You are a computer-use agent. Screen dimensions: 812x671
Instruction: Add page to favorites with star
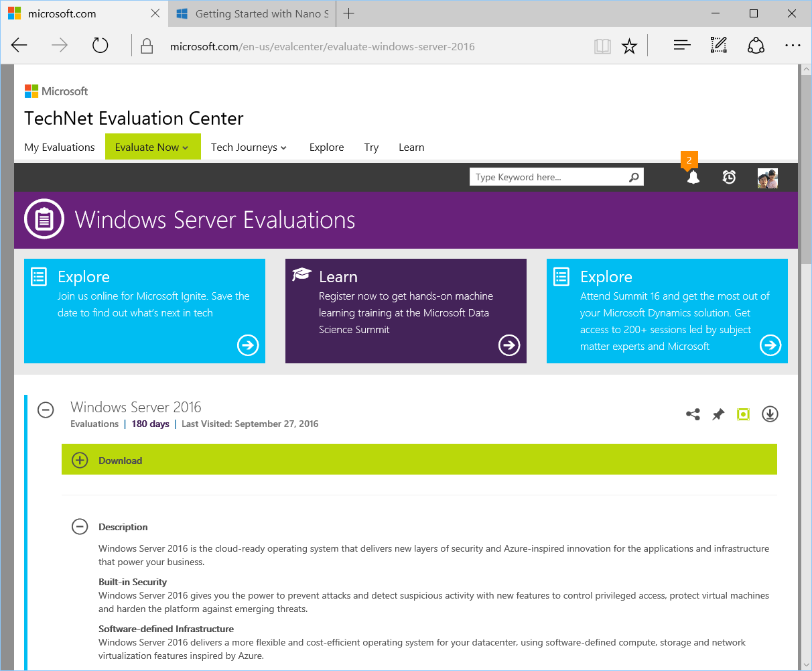click(629, 46)
